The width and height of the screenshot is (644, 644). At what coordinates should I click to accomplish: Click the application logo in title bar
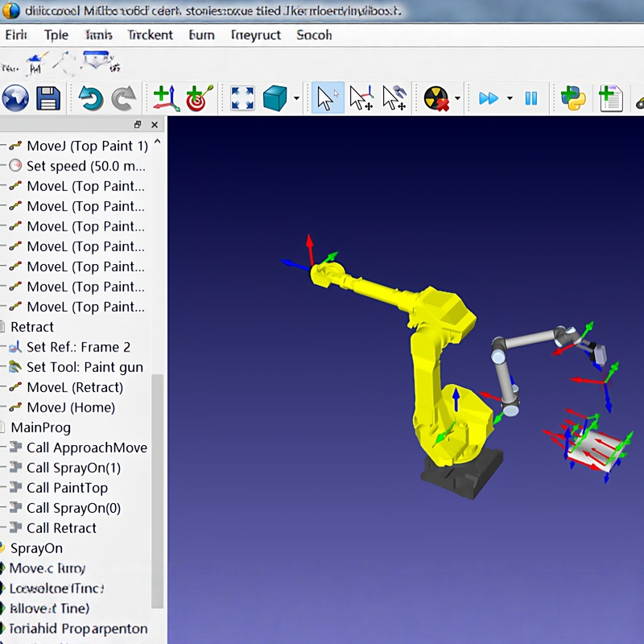coord(10,10)
